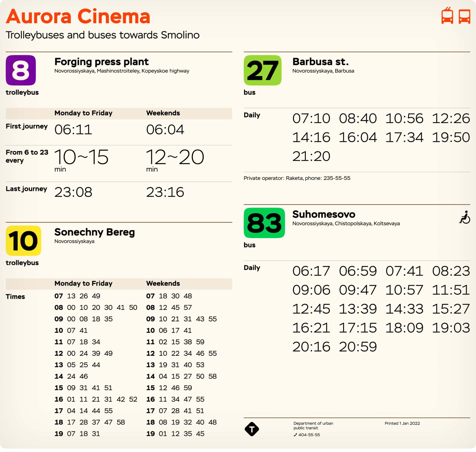Click the Suhomesovo destination heading
The height and width of the screenshot is (452, 476).
(323, 215)
